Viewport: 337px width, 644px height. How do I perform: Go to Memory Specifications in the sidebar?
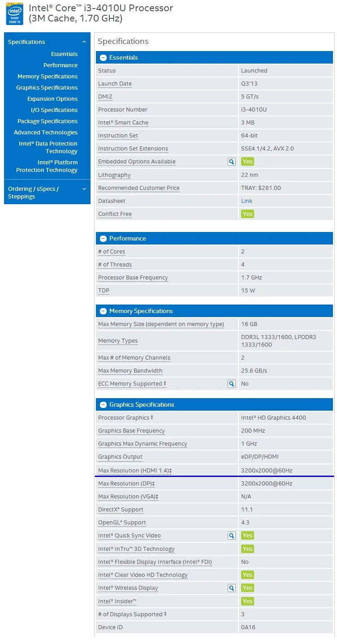48,77
